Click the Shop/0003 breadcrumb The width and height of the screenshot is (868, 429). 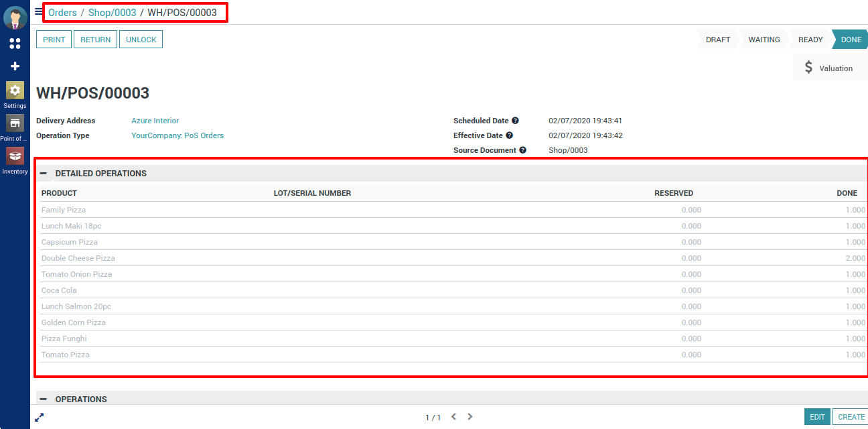[112, 13]
